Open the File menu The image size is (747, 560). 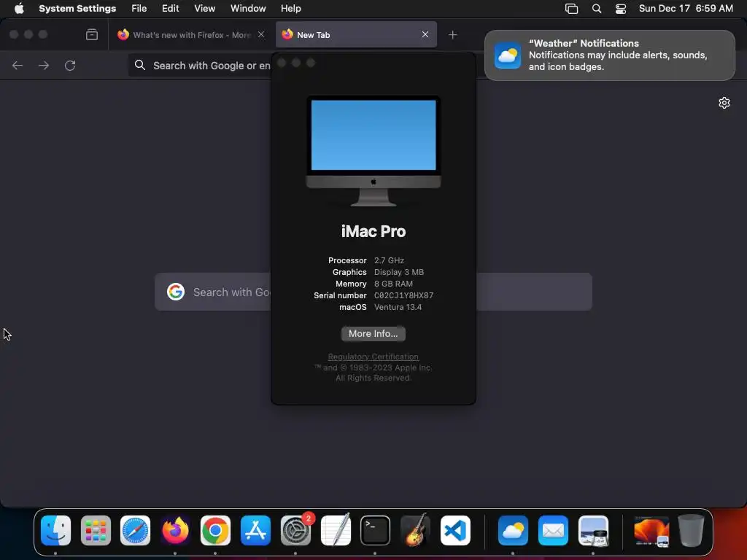139,8
